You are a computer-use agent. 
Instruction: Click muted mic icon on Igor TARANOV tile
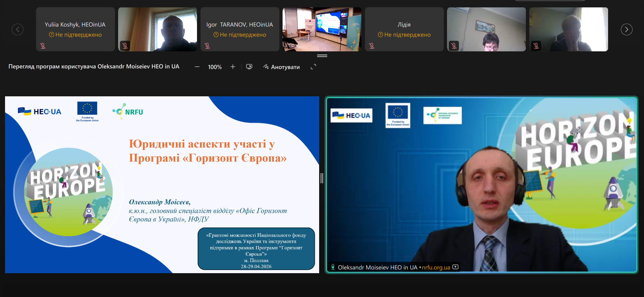207,46
